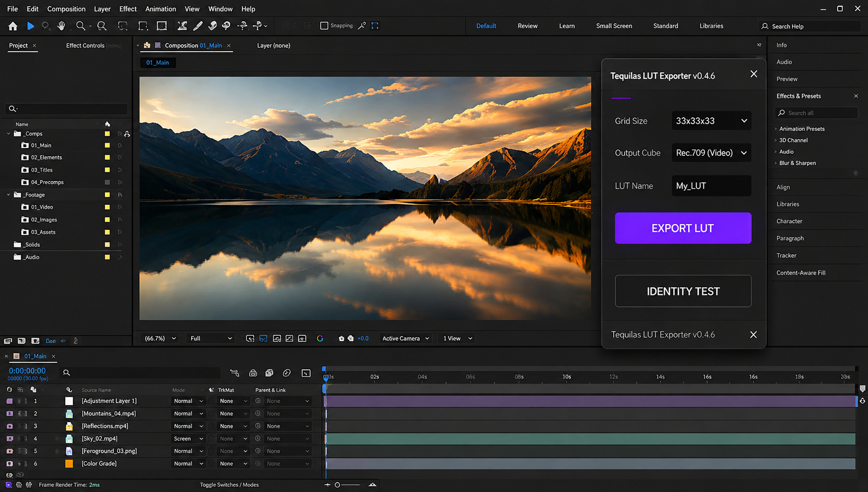Viewport: 868px width, 492px height.
Task: Open the Animation menu
Action: click(160, 9)
